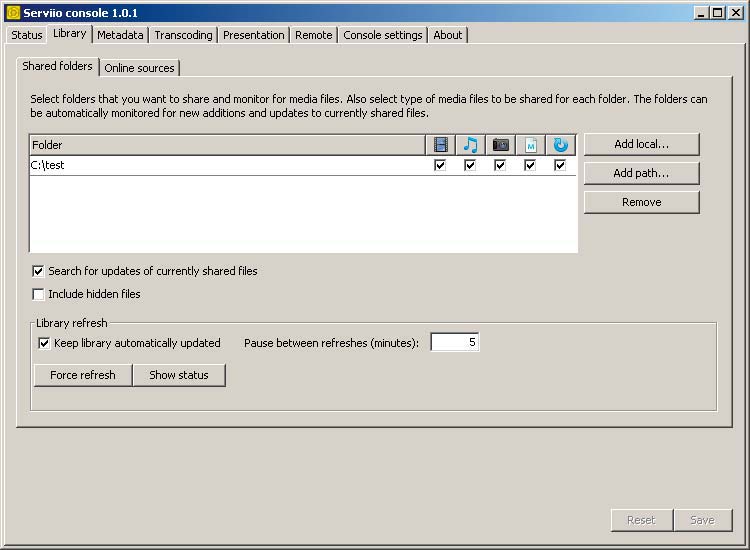This screenshot has width=750, height=550.
Task: Click the Folder column header
Action: coord(227,145)
